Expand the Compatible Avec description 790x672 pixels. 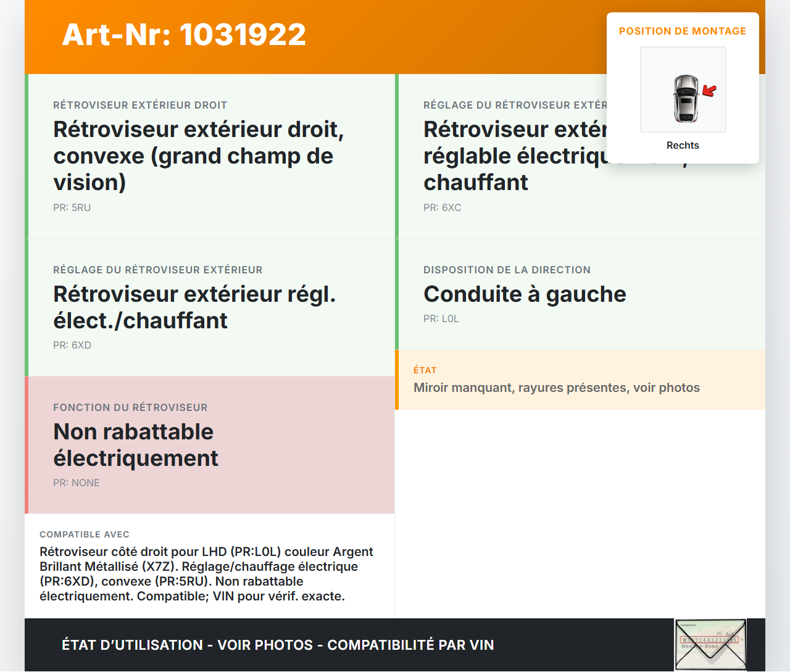(x=206, y=573)
